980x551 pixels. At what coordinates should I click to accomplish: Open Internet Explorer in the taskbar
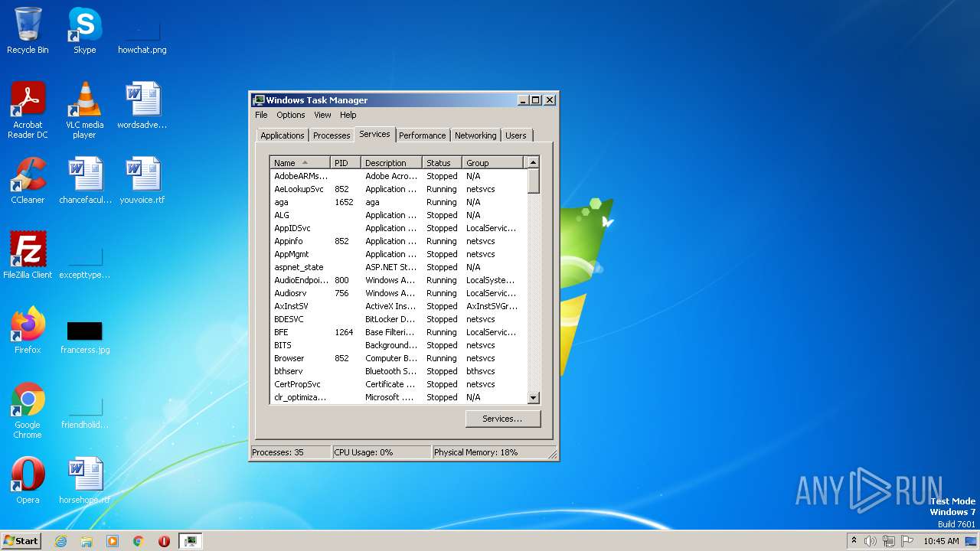[x=60, y=541]
